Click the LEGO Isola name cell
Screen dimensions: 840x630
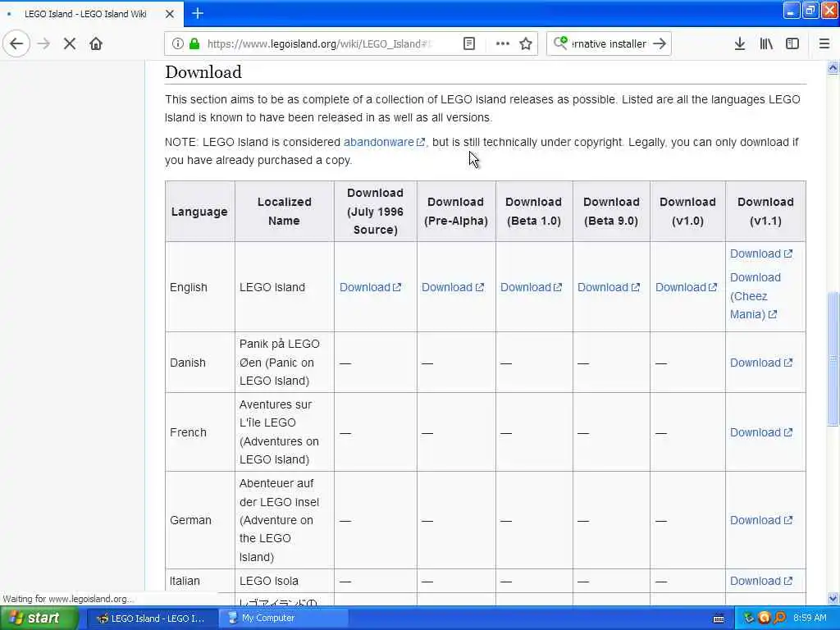[285, 581]
